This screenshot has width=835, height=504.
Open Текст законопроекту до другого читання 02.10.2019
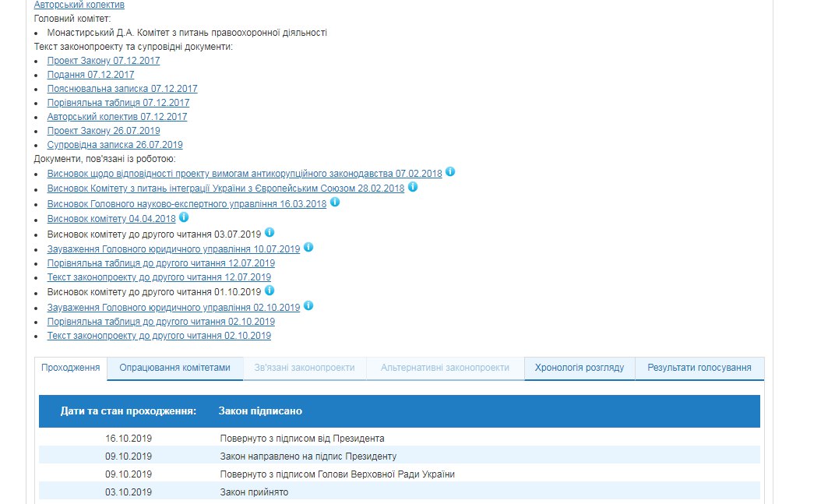tap(159, 336)
